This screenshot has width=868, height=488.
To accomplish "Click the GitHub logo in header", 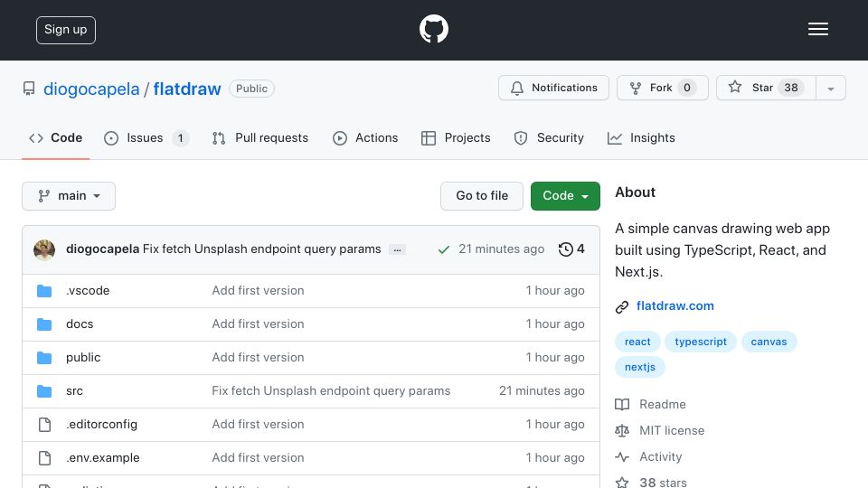I will pos(433,29).
